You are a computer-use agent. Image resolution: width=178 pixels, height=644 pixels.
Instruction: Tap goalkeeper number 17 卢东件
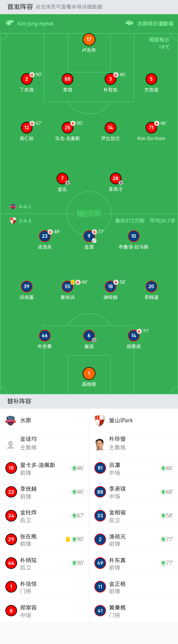coord(89,40)
